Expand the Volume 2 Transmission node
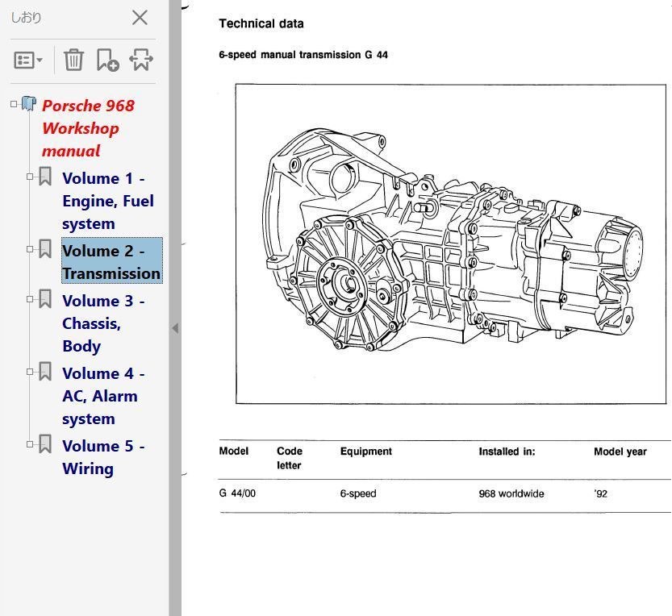 [x=30, y=249]
